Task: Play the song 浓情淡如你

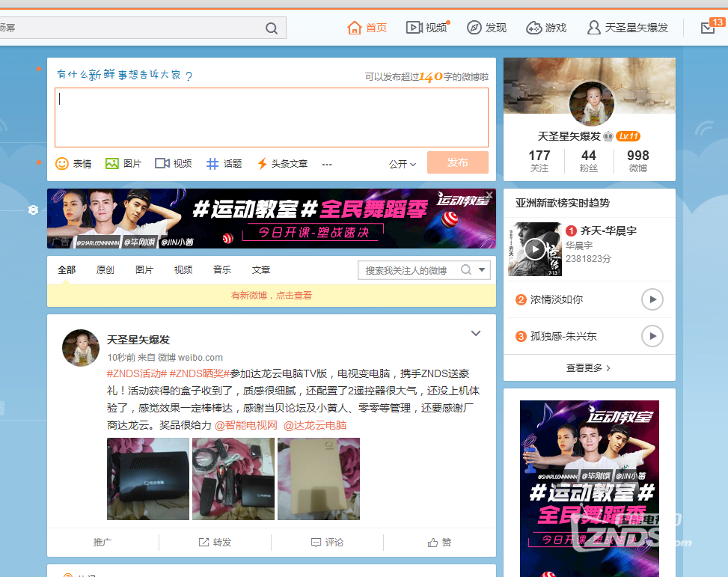Action: coord(652,299)
